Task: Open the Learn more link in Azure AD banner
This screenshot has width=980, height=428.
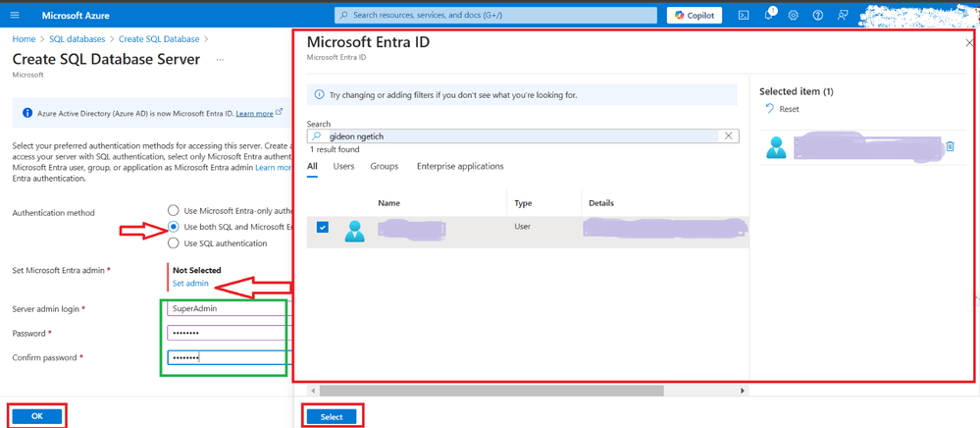Action: [x=259, y=113]
